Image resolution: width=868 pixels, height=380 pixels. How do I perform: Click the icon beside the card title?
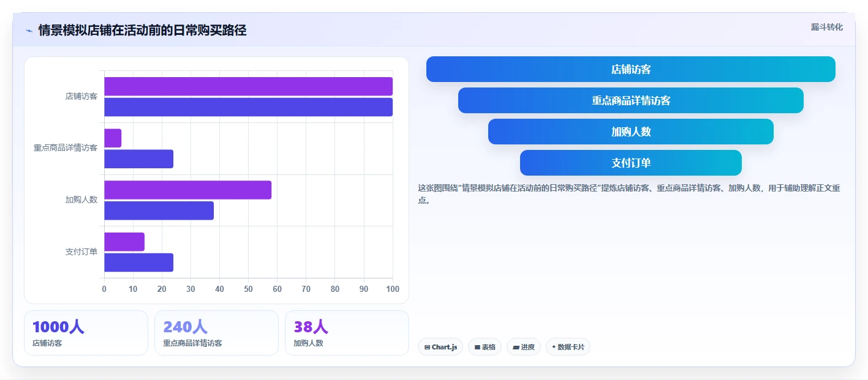(29, 31)
